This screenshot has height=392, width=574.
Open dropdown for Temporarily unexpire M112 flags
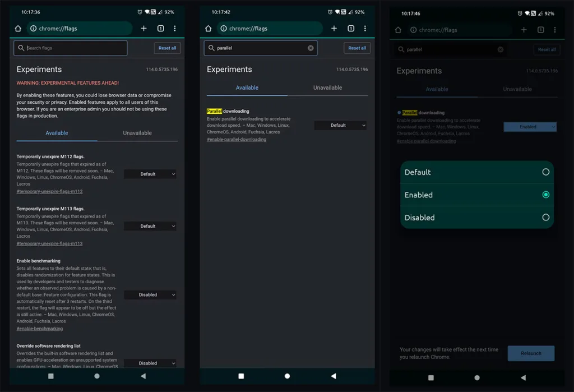pos(150,174)
